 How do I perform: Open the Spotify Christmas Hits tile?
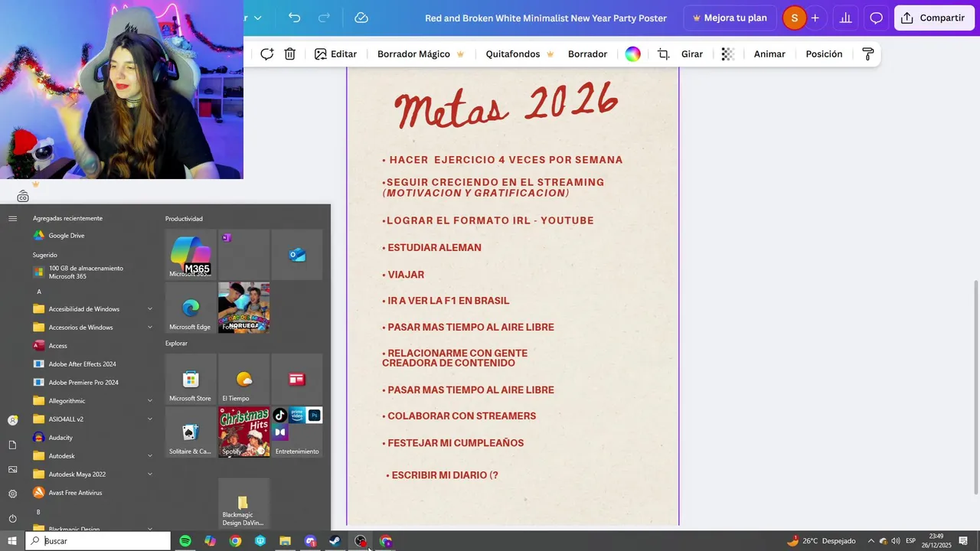coord(243,432)
